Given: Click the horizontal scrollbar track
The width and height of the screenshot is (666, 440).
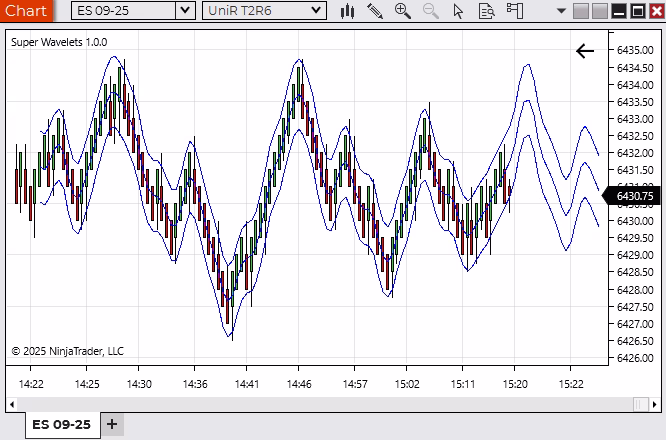Looking at the screenshot, I should click(x=320, y=404).
